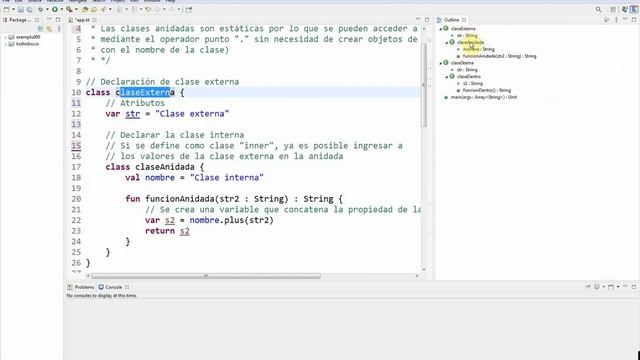
Task: Click the Debug bug icon
Action: pos(41,9)
